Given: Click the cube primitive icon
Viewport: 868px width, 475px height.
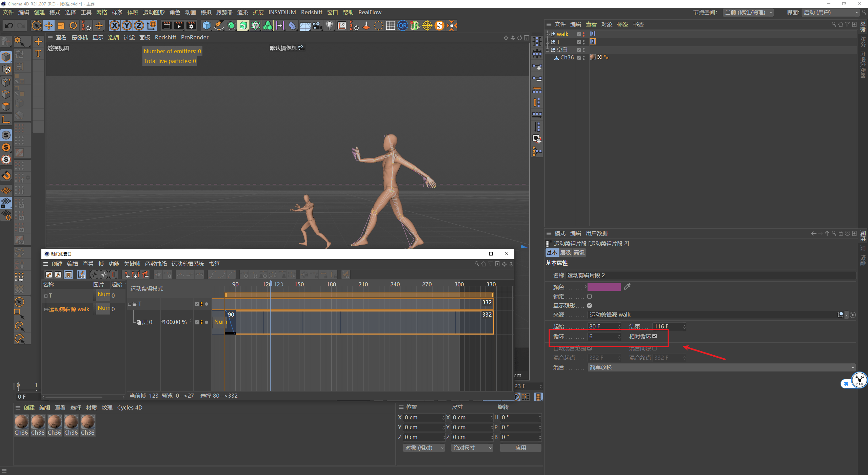Looking at the screenshot, I should tap(206, 25).
